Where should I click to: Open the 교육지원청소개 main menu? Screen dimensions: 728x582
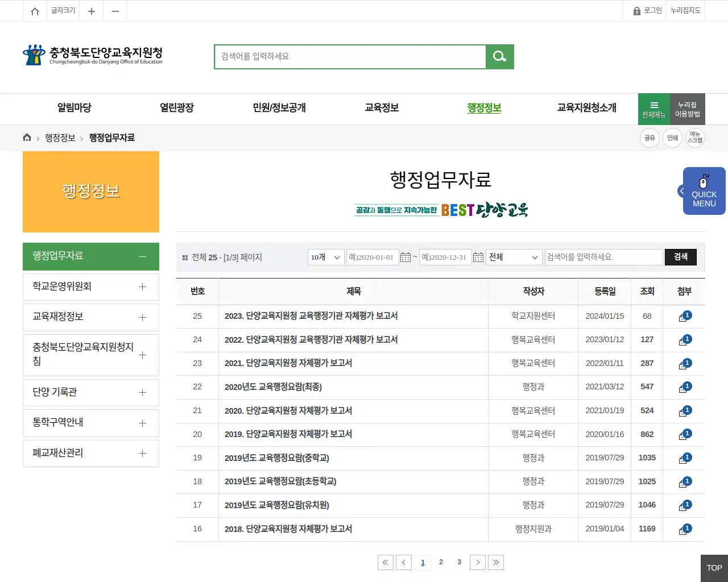click(586, 108)
